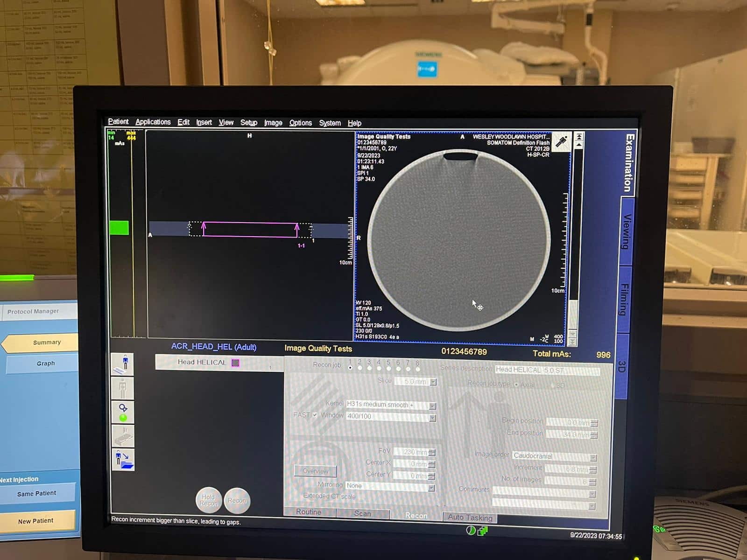Open the Mirroring dropdown
Viewport: 747px width, 560px height.
[x=431, y=488]
